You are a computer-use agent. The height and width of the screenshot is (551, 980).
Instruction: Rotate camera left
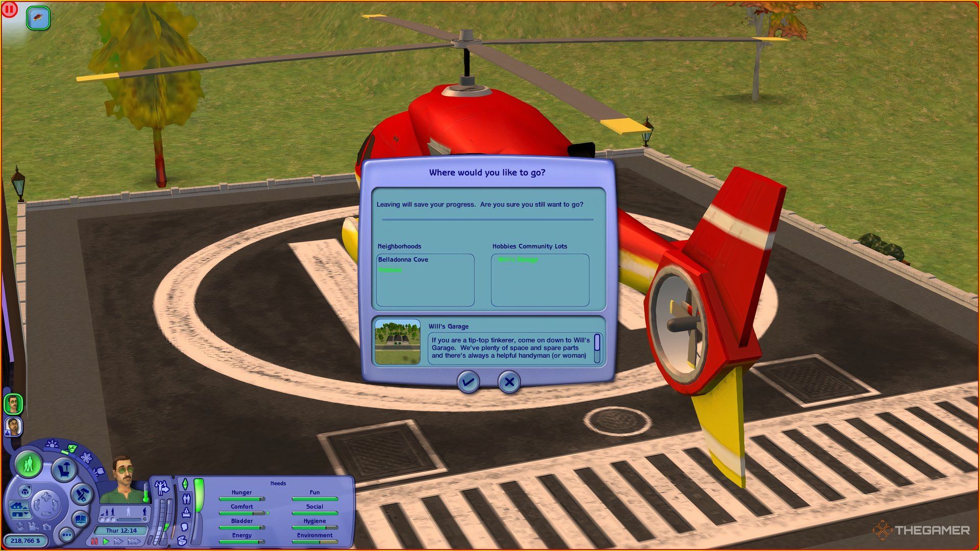point(37,504)
